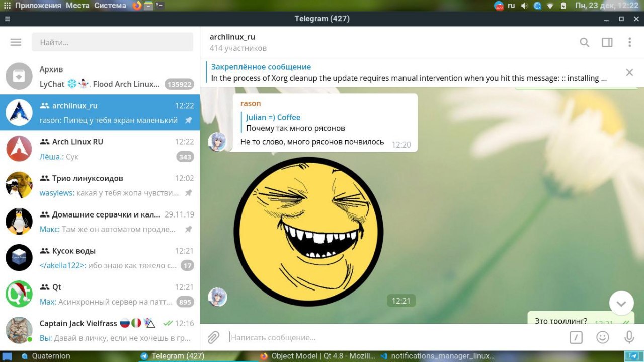Viewport: 644px width, 362px height.
Task: Switch to Object Model Qt 4.8 Mozilla window
Action: 318,356
